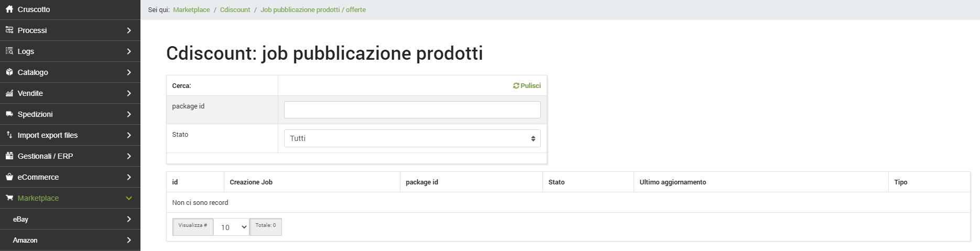
Task: Open the rows-per-page dropdown showing 10
Action: pos(231,227)
